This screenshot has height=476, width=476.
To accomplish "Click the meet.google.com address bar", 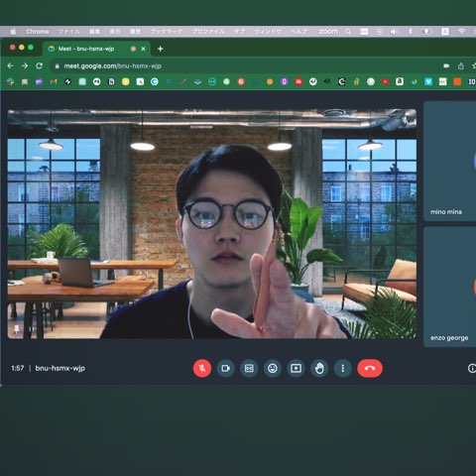I will point(245,66).
